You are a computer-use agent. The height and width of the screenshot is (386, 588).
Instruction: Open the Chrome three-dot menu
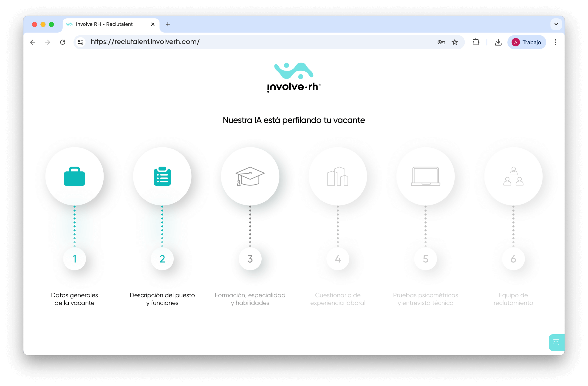(x=555, y=42)
